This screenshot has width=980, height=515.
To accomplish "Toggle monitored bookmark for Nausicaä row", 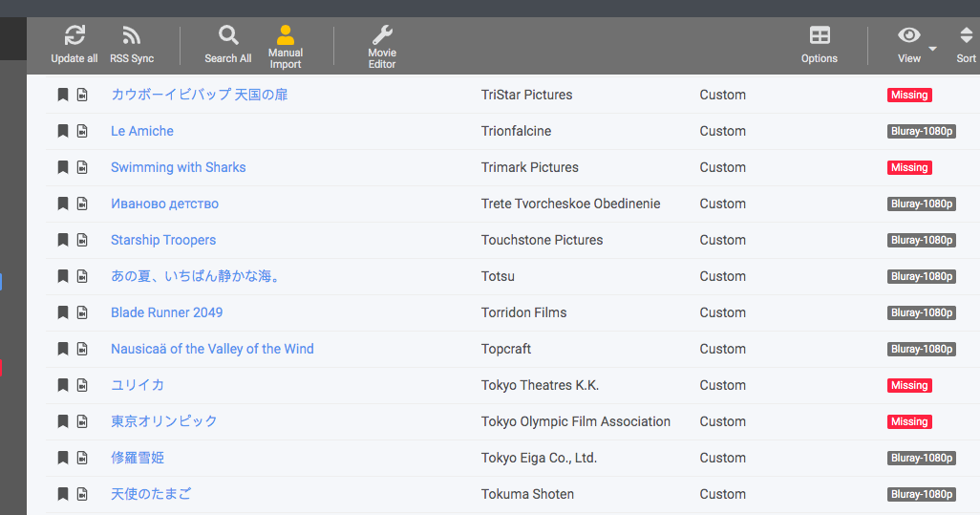I will click(x=63, y=349).
